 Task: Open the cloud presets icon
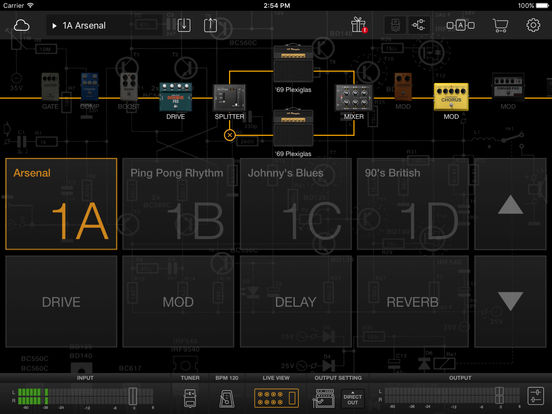[x=21, y=25]
